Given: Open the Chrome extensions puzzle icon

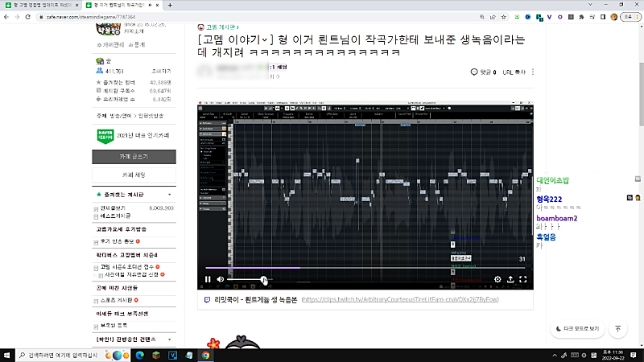Looking at the screenshot, I should pos(581,17).
